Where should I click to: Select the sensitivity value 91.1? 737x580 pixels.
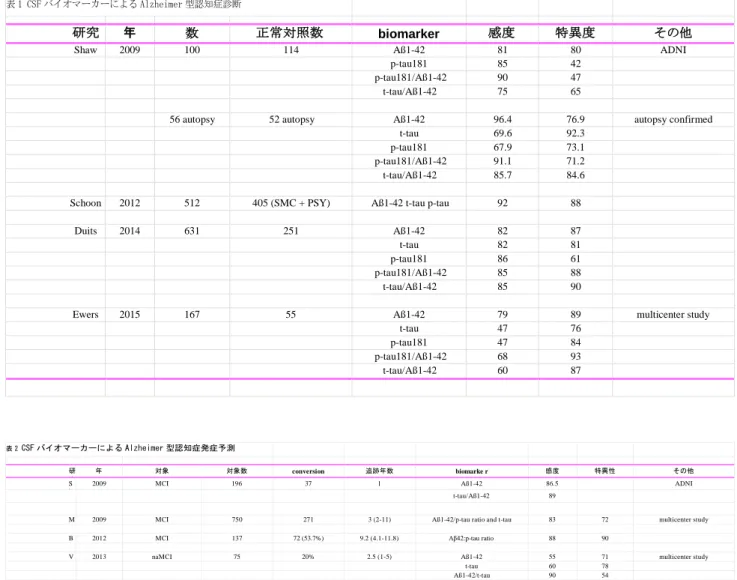pyautogui.click(x=502, y=161)
